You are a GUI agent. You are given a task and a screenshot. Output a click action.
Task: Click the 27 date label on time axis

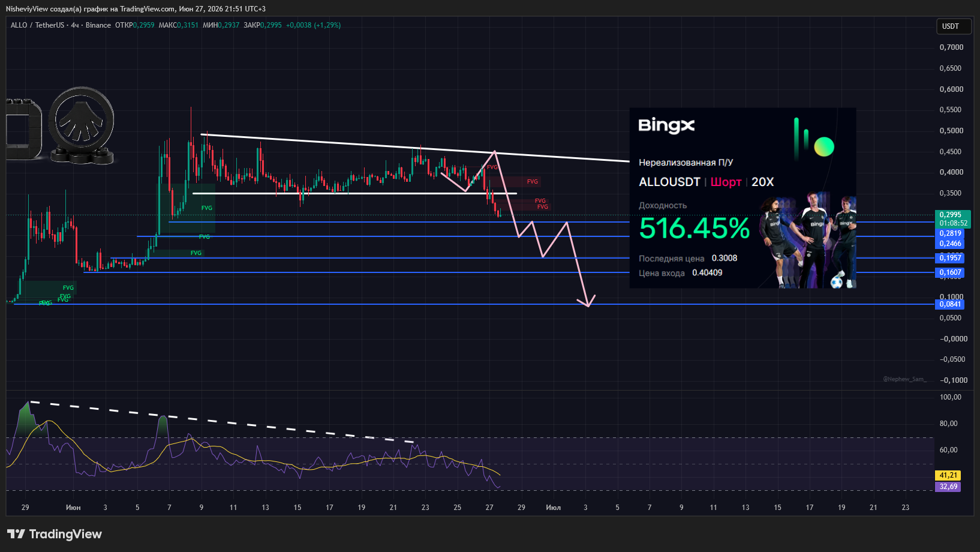(x=489, y=508)
